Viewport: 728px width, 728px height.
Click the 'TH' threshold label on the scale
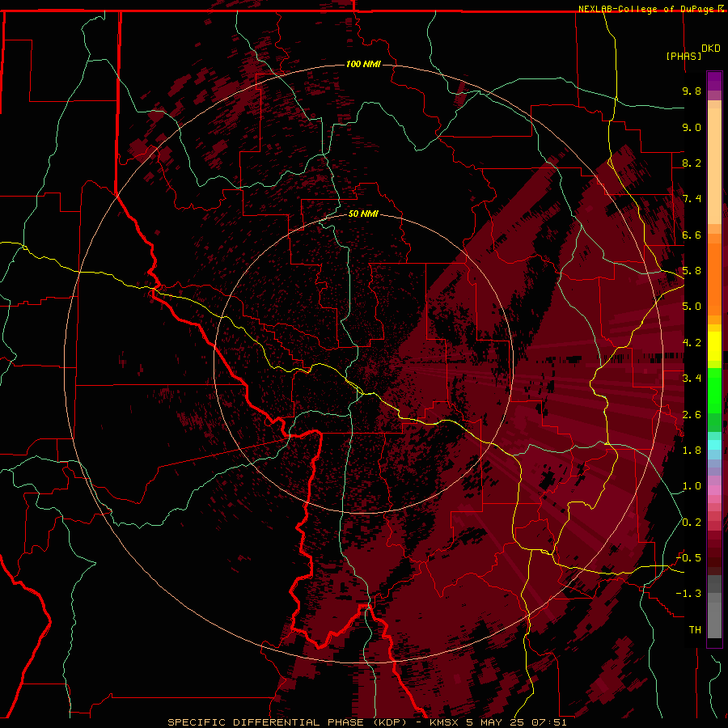pyautogui.click(x=695, y=630)
